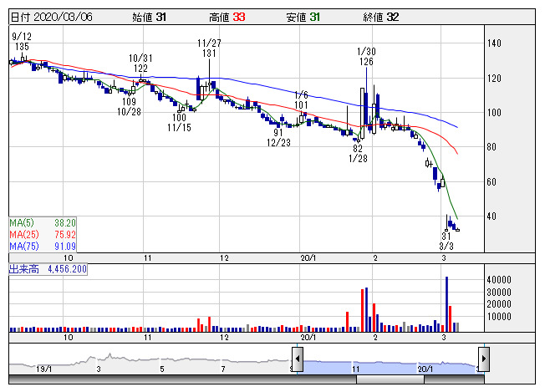The height and width of the screenshot is (392, 545).
Task: Click the blue selected range in navigator
Action: tap(390, 366)
